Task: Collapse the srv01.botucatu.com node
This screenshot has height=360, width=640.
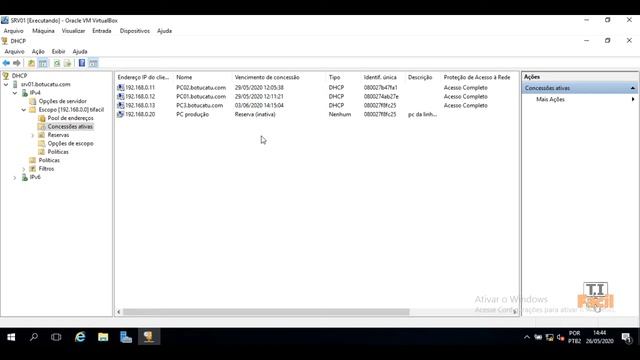Action: [x=6, y=84]
